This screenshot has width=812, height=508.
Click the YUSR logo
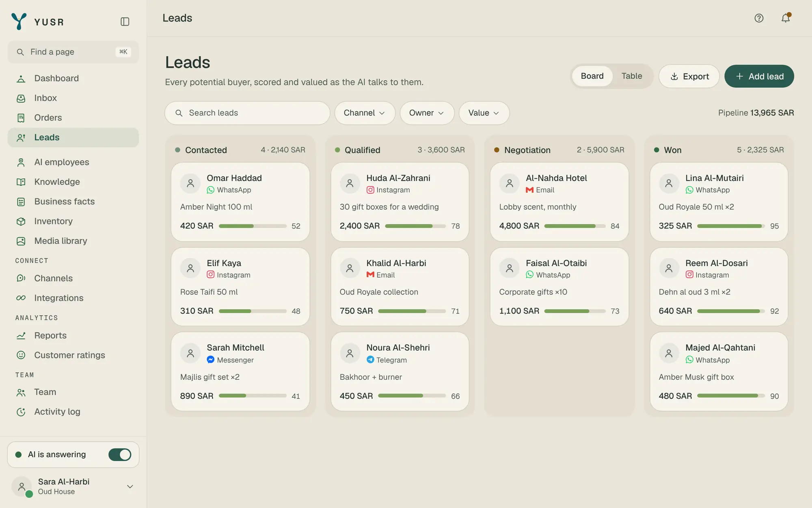[37, 22]
